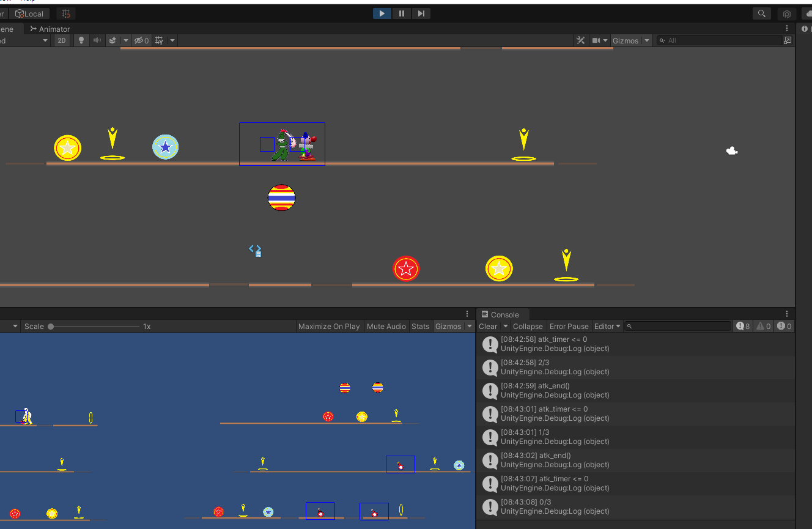The image size is (812, 529).
Task: Toggle Mute Audio in Game view
Action: tap(386, 327)
